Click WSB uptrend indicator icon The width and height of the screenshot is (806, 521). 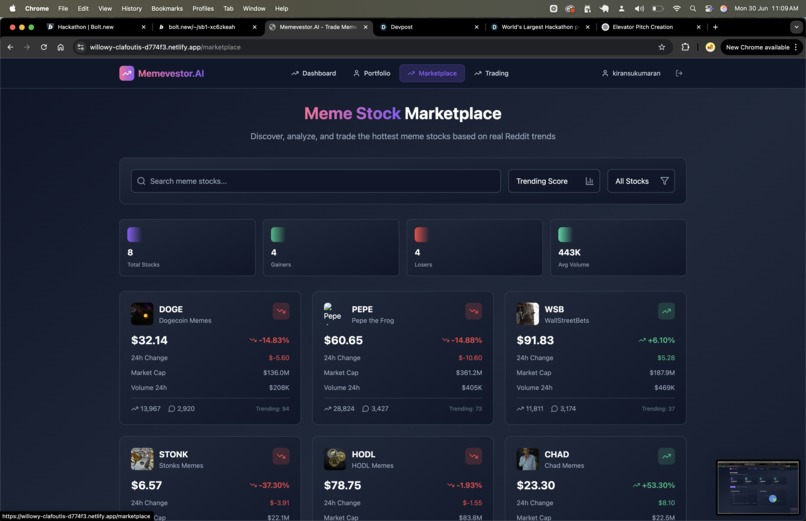point(666,311)
